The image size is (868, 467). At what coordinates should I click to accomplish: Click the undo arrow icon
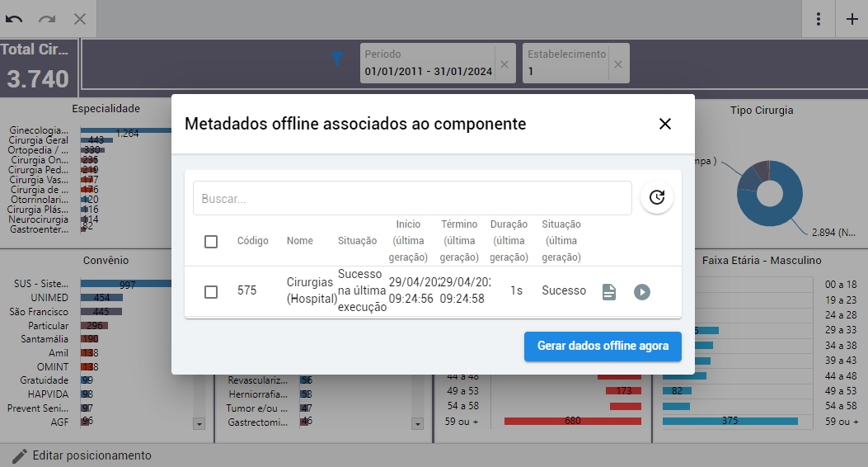point(14,19)
